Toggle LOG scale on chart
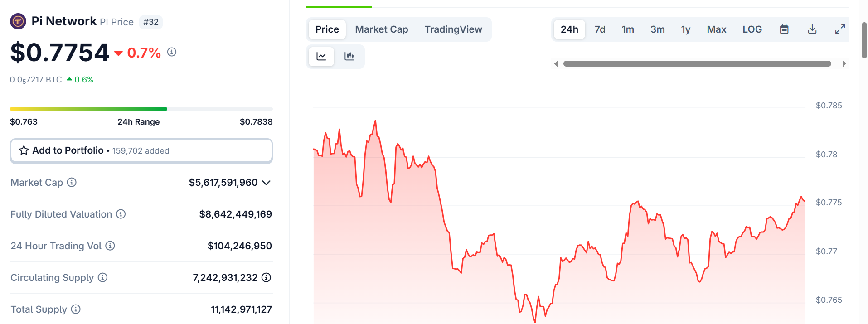 [x=752, y=29]
